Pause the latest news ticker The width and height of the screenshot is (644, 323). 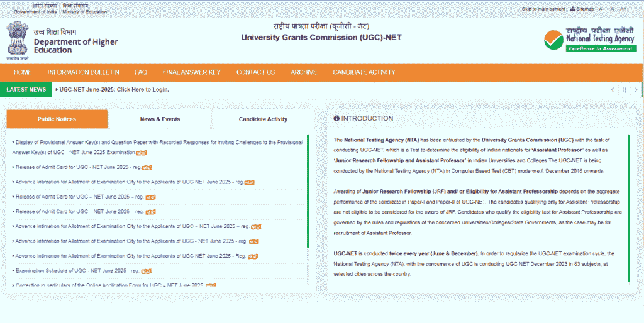625,89
